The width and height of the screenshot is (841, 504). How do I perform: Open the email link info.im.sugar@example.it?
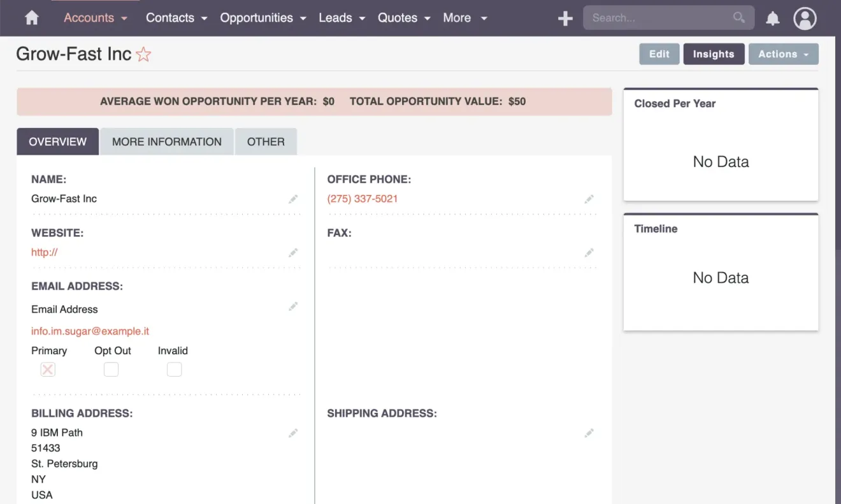90,331
